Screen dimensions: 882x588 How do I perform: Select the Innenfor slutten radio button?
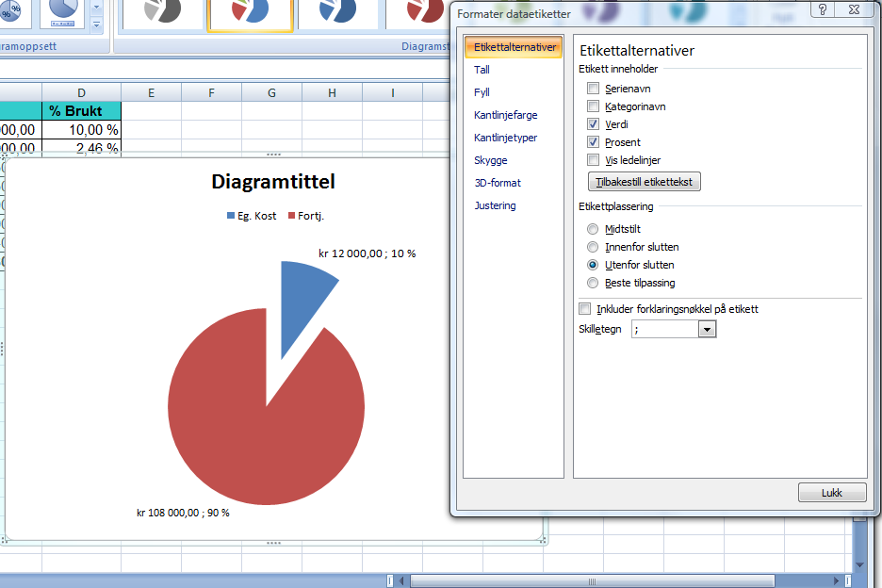593,247
